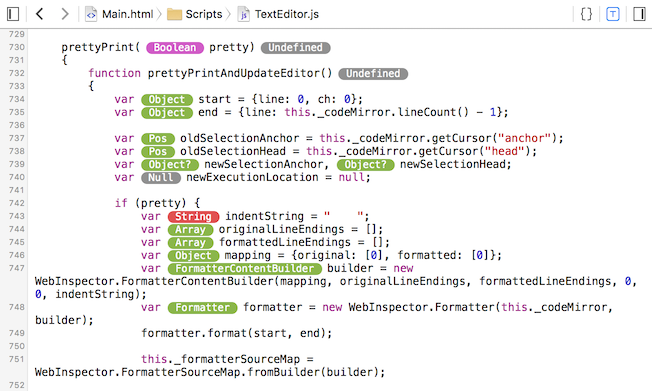Click the Array token before originalLineEndings
652x391 pixels.
click(x=190, y=230)
